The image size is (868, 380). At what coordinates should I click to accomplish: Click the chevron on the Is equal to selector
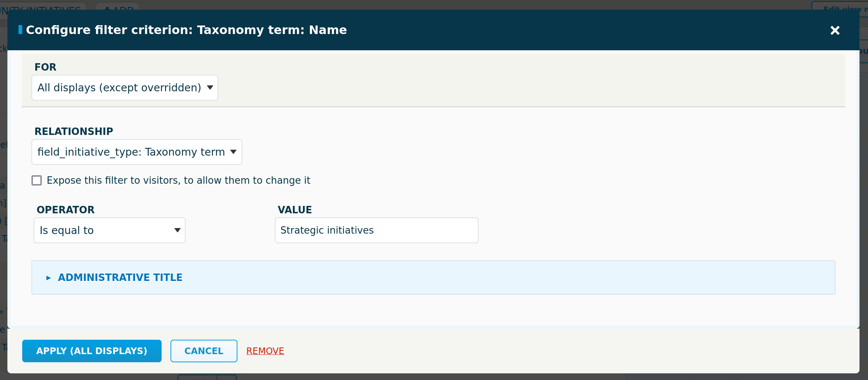point(176,230)
